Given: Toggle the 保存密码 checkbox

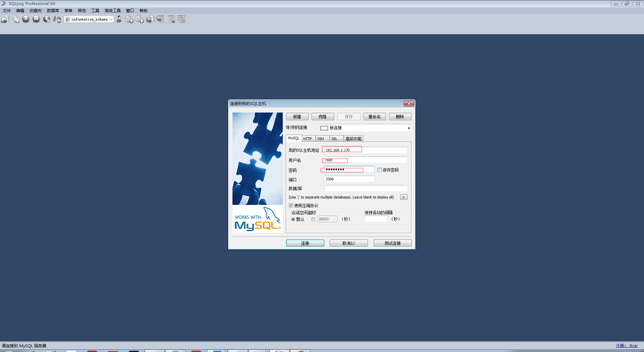Looking at the screenshot, I should pos(379,170).
